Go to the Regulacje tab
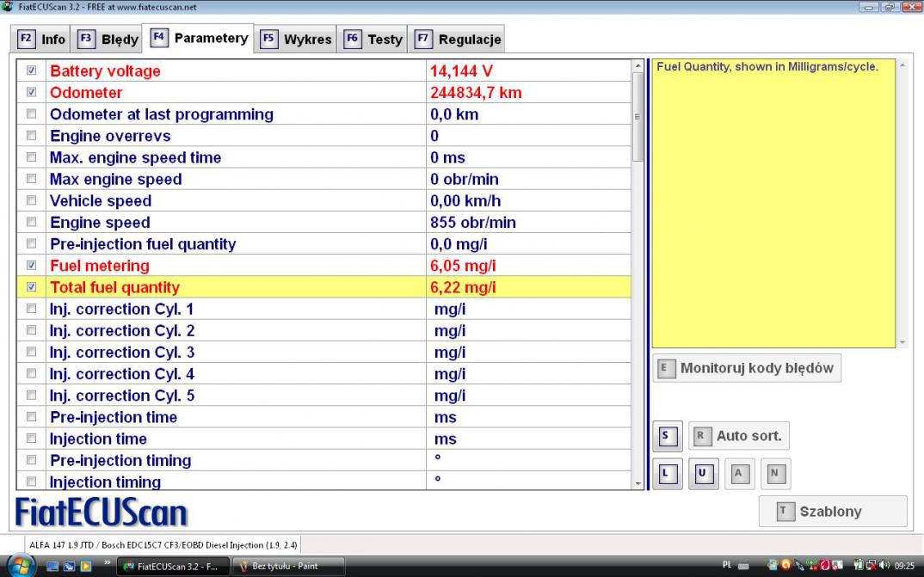Screen dimensions: 924x577 pos(459,40)
